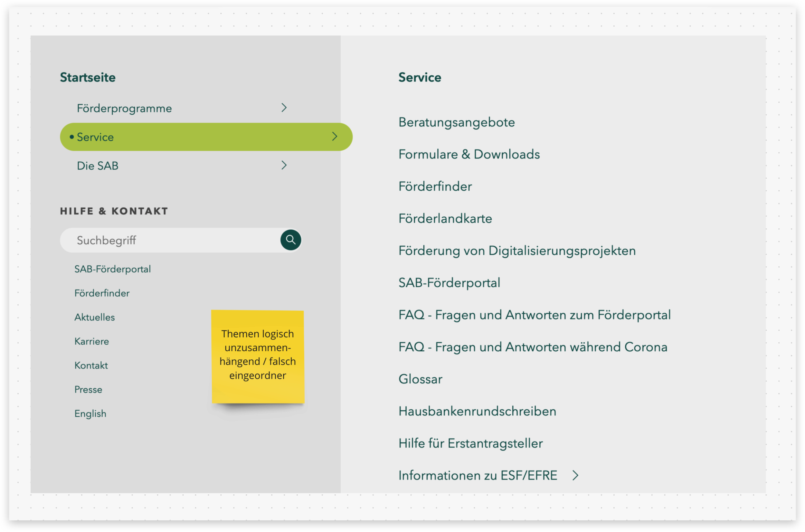Open the Karriere quick link
The height and width of the screenshot is (532, 805).
click(91, 341)
